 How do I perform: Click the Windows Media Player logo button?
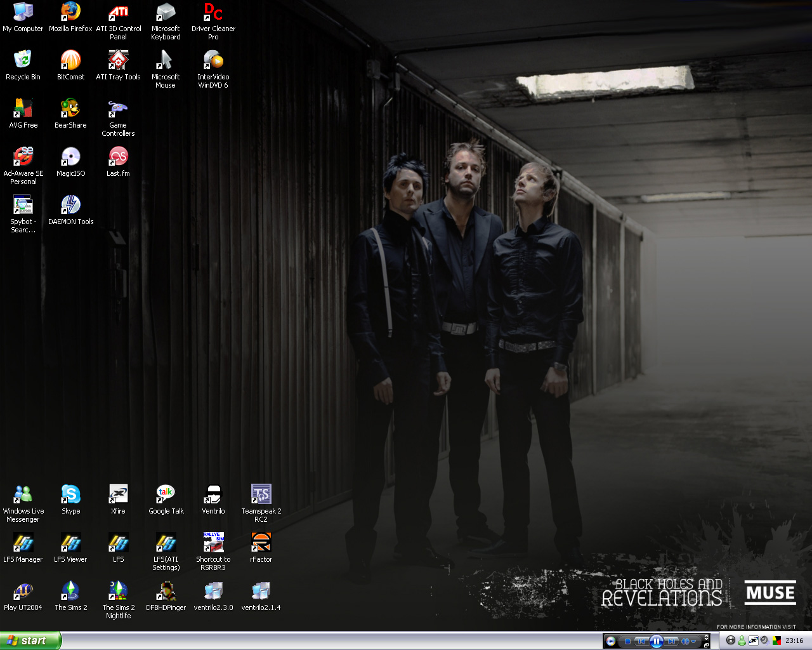[x=610, y=641]
